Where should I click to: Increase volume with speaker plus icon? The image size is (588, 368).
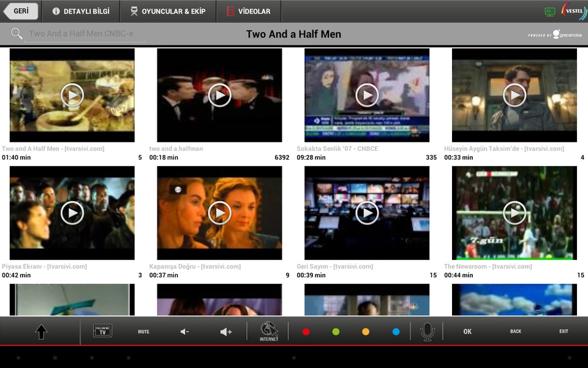(x=226, y=332)
